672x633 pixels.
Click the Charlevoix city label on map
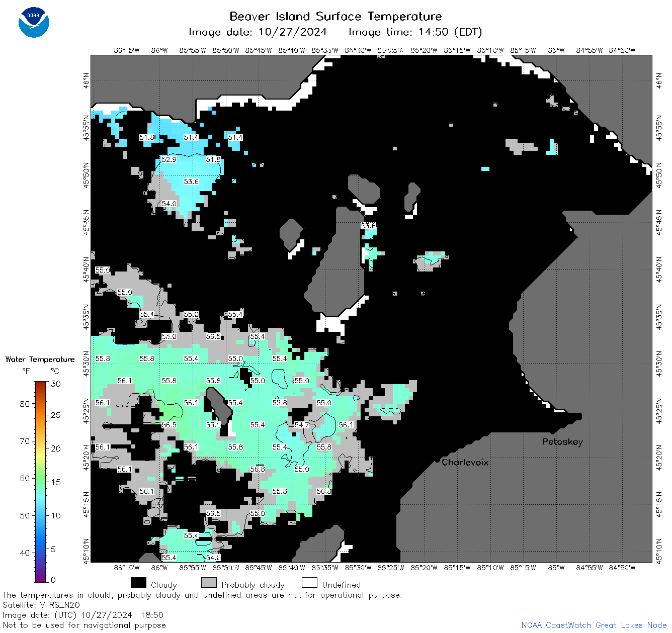(465, 462)
